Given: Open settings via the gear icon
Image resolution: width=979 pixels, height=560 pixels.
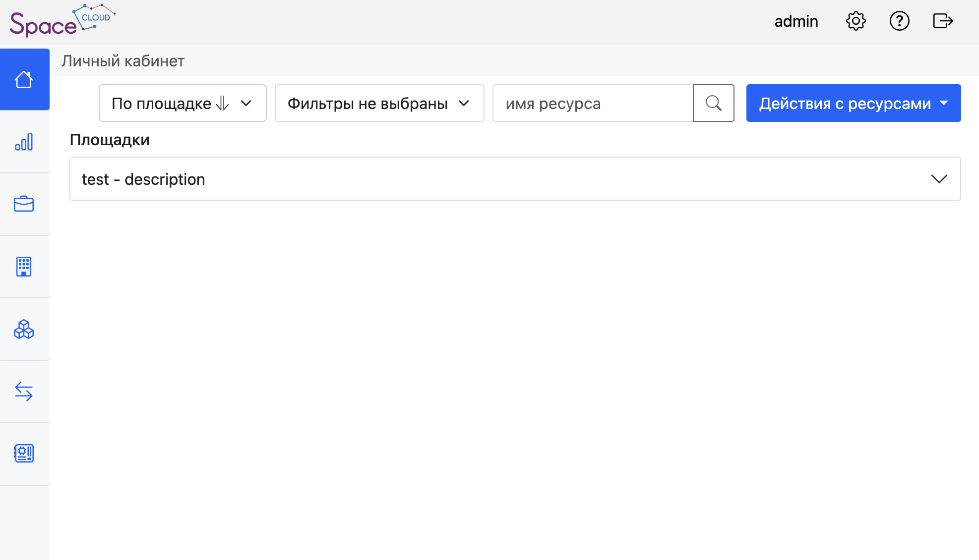Looking at the screenshot, I should click(856, 21).
